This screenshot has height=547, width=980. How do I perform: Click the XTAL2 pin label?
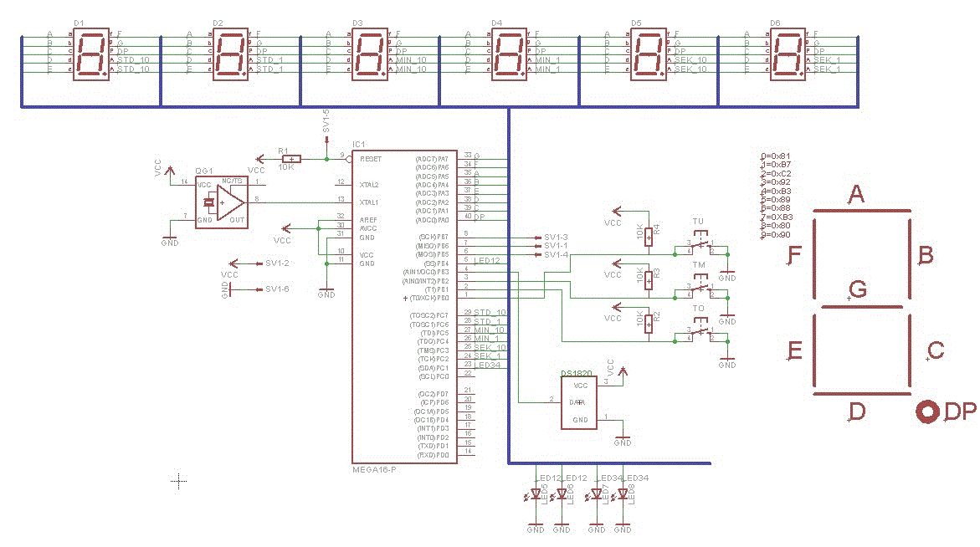[x=369, y=185]
